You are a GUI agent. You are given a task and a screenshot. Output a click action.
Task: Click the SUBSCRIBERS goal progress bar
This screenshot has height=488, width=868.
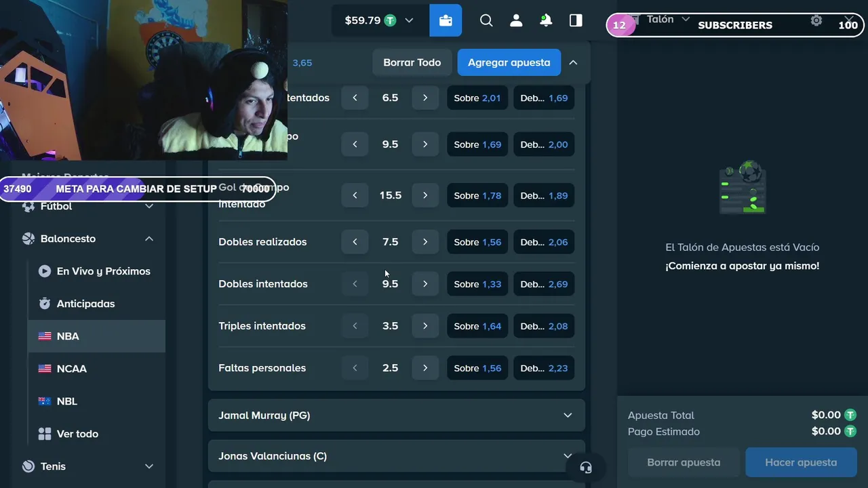click(736, 25)
